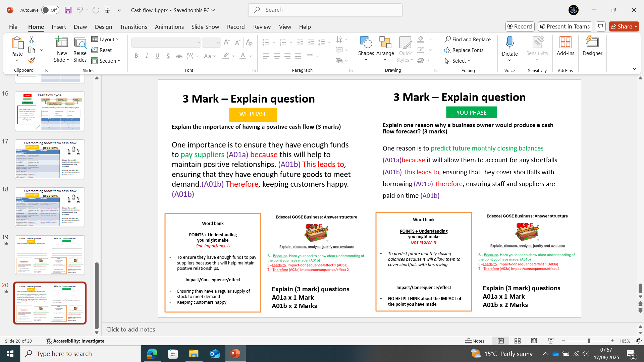Click in the Search box
The height and width of the screenshot is (362, 644).
325,10
